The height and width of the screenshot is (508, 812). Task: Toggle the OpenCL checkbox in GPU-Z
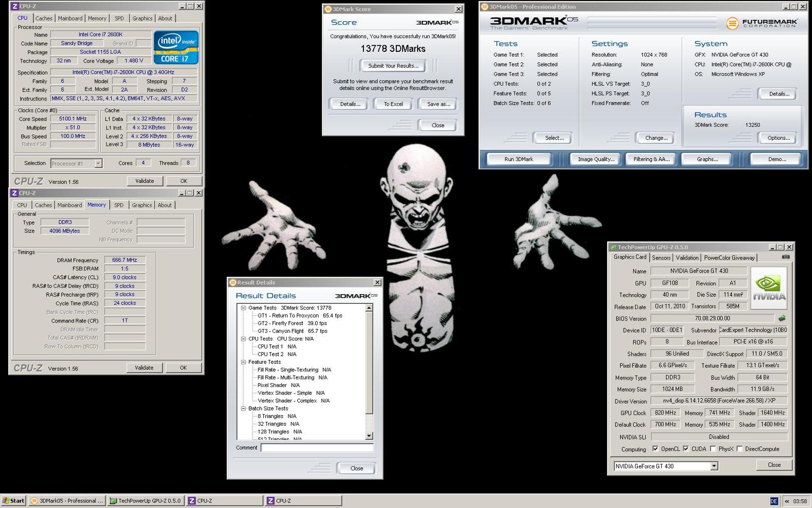pos(655,449)
